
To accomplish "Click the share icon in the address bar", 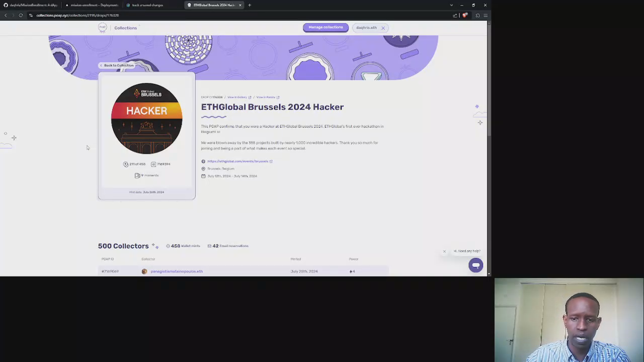I will tap(455, 15).
